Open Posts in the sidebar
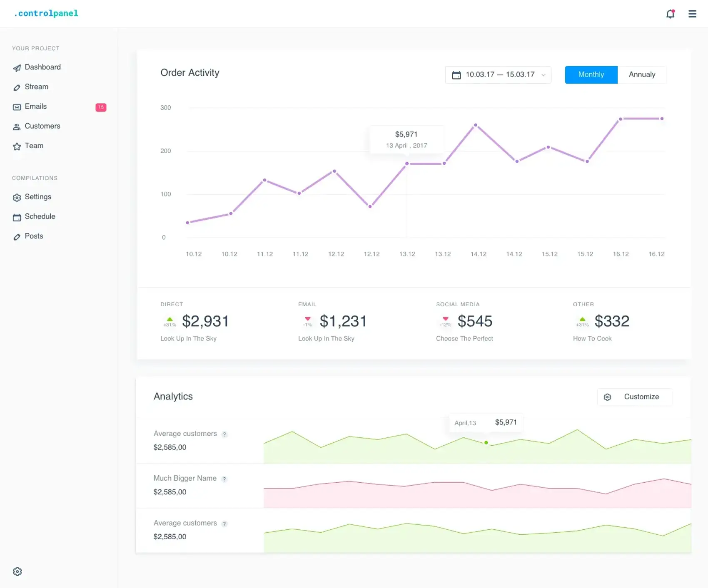Viewport: 708px width, 588px height. coord(34,236)
